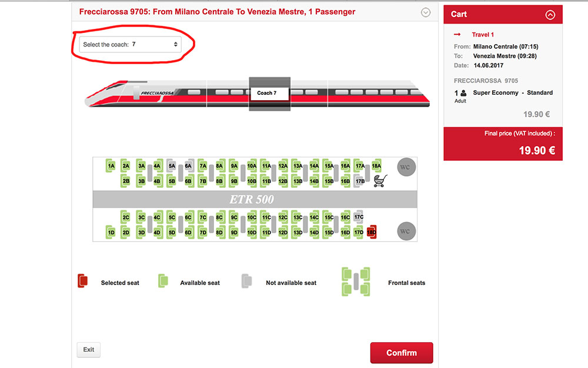The image size is (588, 368).
Task: Click the Travel 1 label in cart
Action: pyautogui.click(x=483, y=35)
